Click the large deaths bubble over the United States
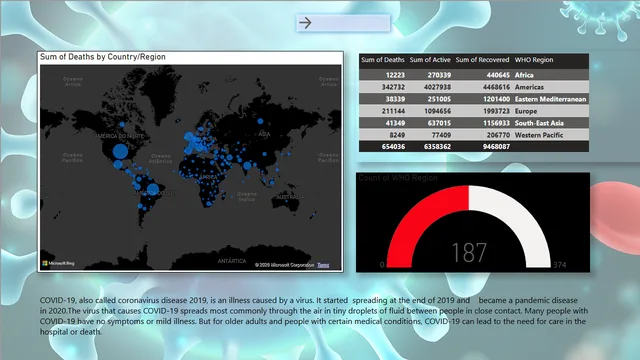This screenshot has width=640, height=360. pyautogui.click(x=120, y=151)
